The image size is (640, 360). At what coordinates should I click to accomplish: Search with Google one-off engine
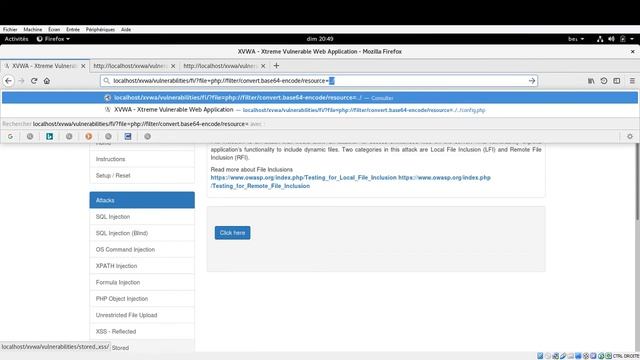pyautogui.click(x=10, y=136)
